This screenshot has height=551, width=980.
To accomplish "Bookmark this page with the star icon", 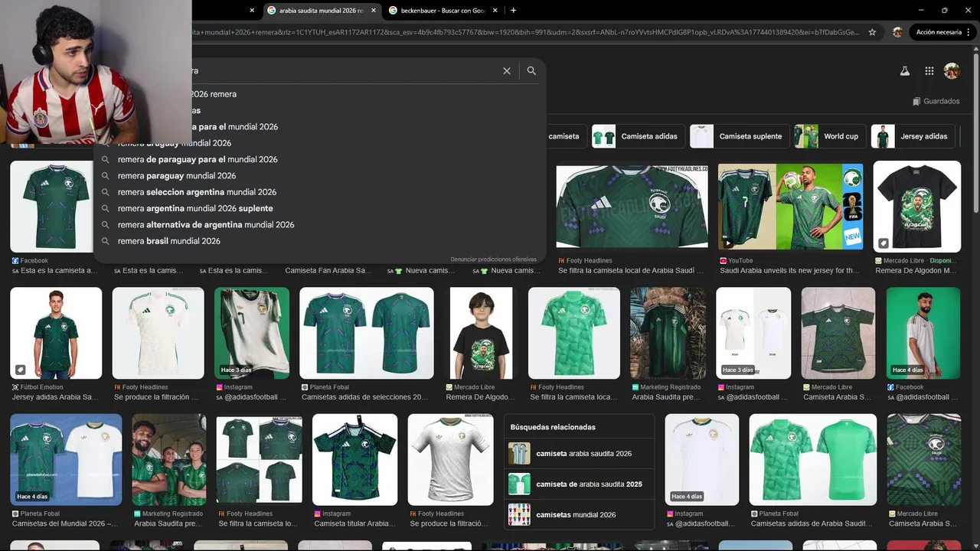I will click(x=872, y=32).
